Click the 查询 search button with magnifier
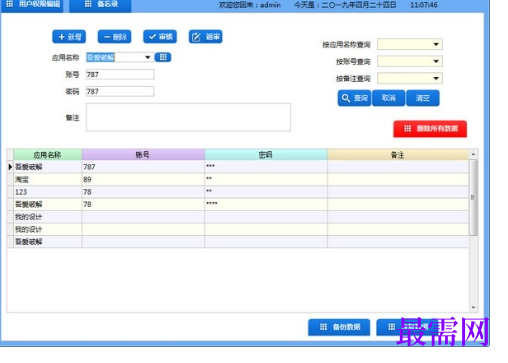Image resolution: width=508 pixels, height=363 pixels. click(x=354, y=98)
